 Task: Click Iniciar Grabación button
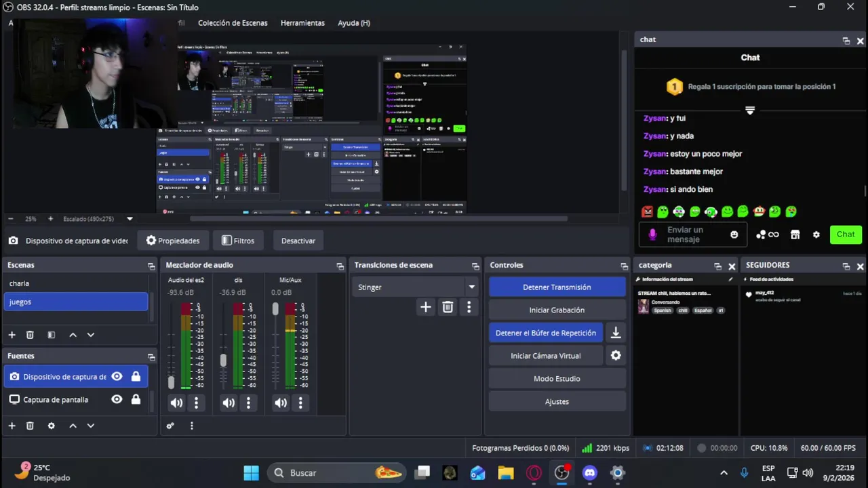tap(557, 310)
